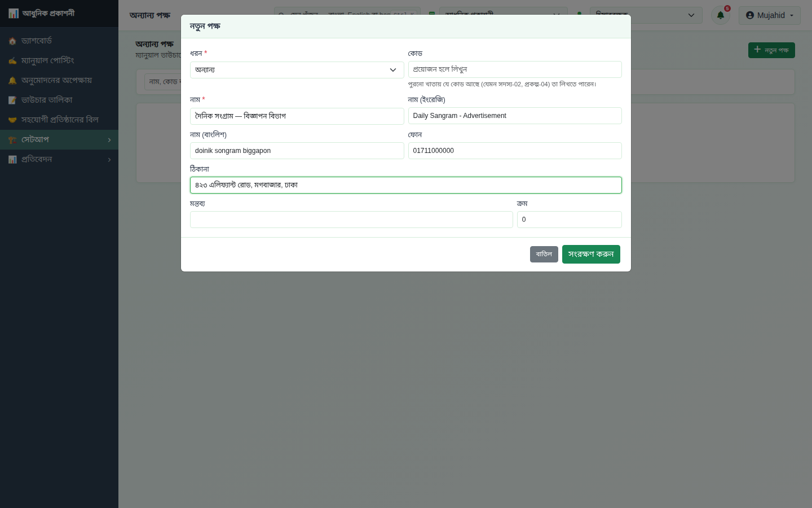Open the ড্যাশবোর্ড sidebar item
812x508 pixels.
59,41
